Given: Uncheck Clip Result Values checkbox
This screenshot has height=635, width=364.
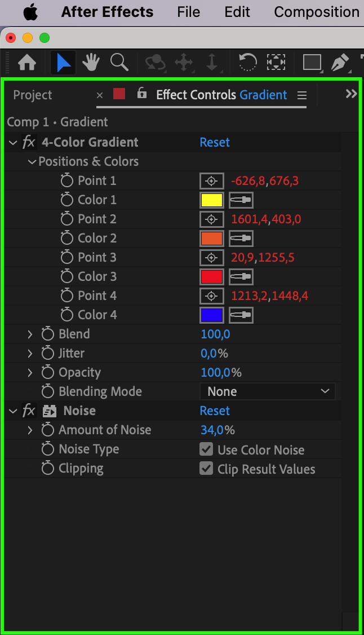Looking at the screenshot, I should [206, 468].
